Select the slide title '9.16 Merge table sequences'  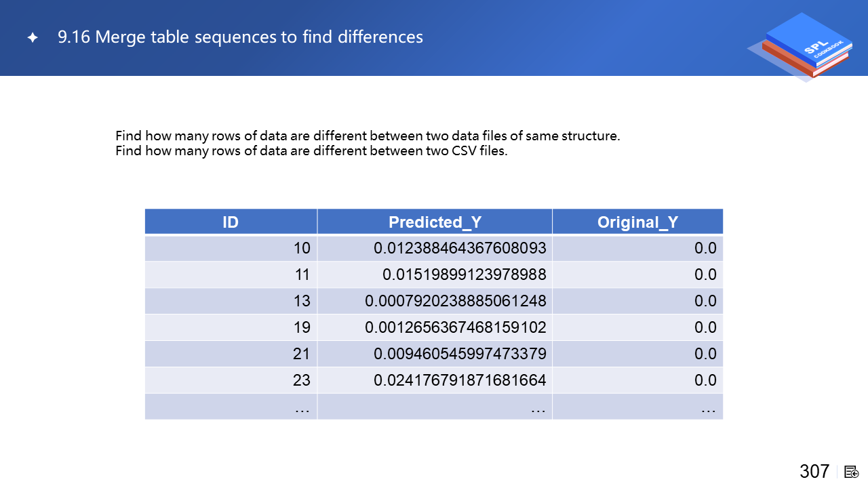pos(240,37)
